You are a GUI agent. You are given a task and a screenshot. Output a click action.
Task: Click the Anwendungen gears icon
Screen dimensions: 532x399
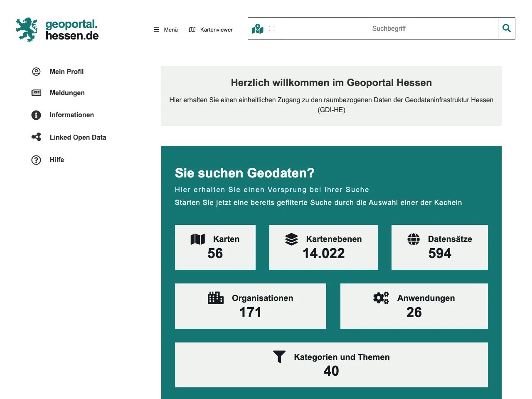[381, 298]
